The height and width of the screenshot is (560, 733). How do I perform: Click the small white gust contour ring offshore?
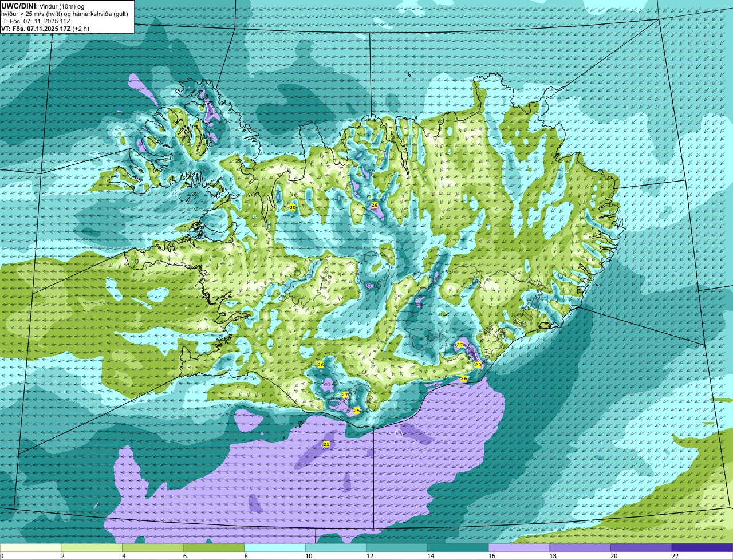tap(399, 433)
